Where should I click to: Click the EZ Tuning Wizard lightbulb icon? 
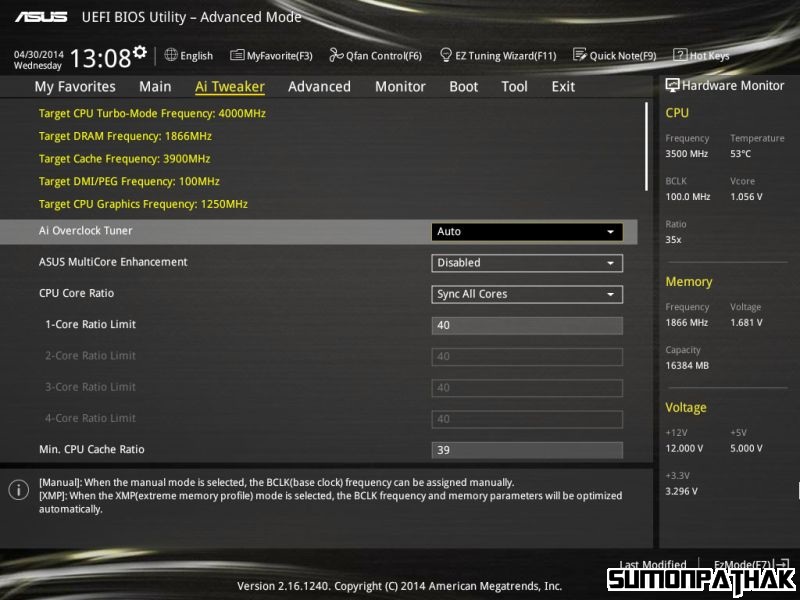(x=445, y=55)
